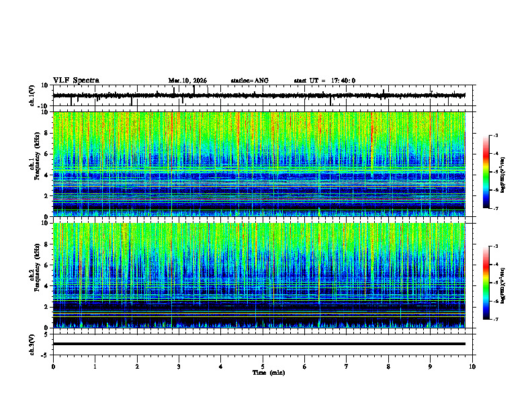Click the "8" tick label on the Time axis

(x=388, y=367)
